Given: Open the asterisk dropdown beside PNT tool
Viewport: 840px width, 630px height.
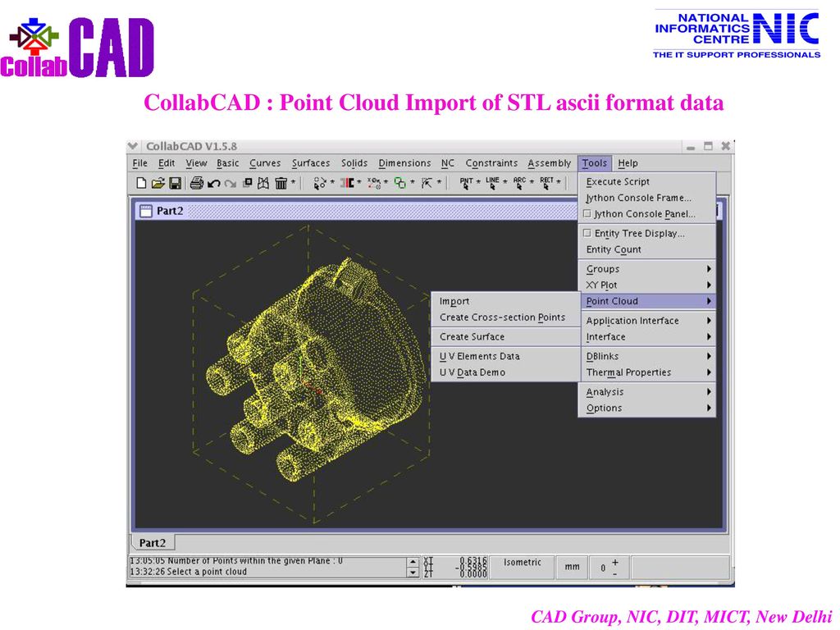Looking at the screenshot, I should coord(478,182).
